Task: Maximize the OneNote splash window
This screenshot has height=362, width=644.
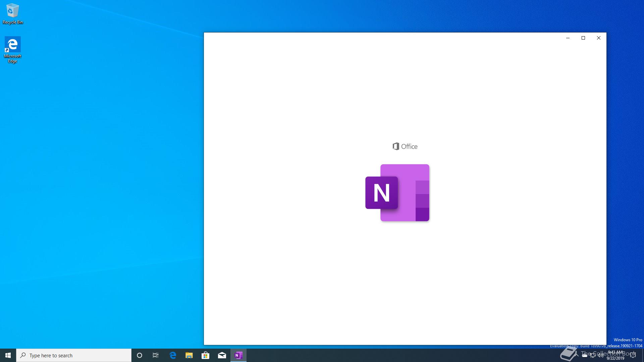Action: (583, 38)
